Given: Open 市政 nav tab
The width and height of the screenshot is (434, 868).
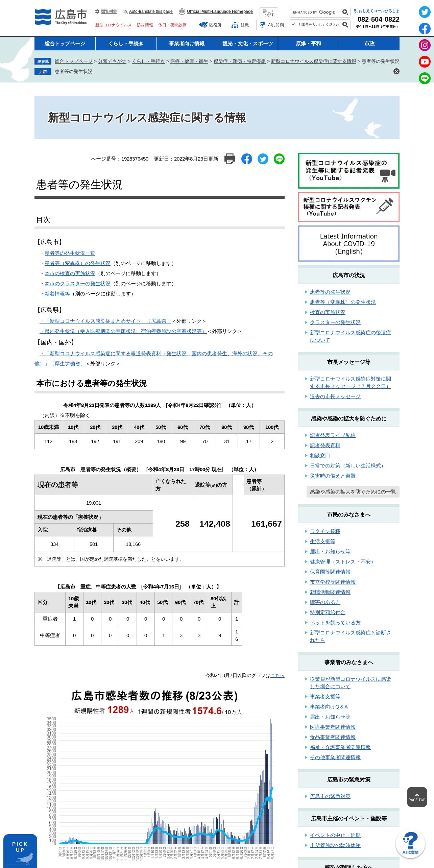Looking at the screenshot, I should (x=369, y=44).
